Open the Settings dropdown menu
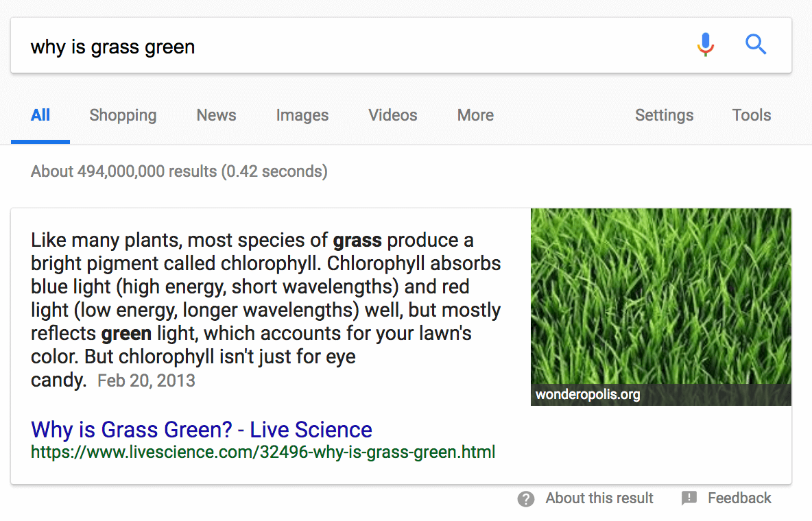812x521 pixels. 664,115
